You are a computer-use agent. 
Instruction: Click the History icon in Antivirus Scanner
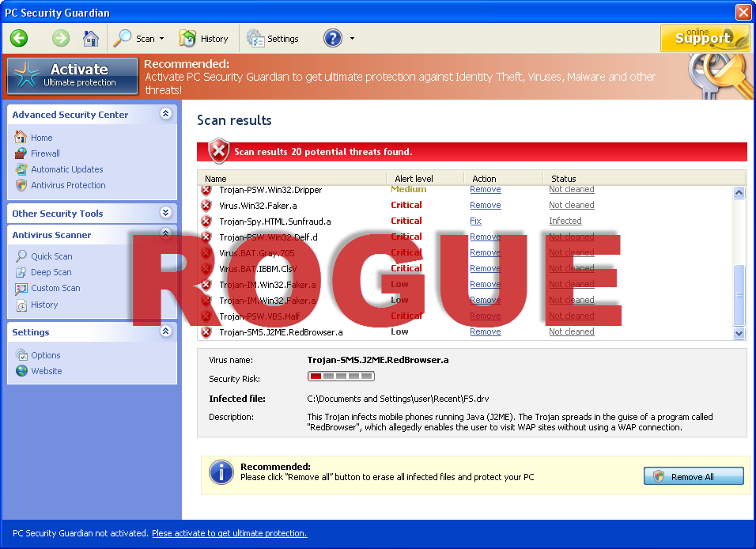click(21, 305)
